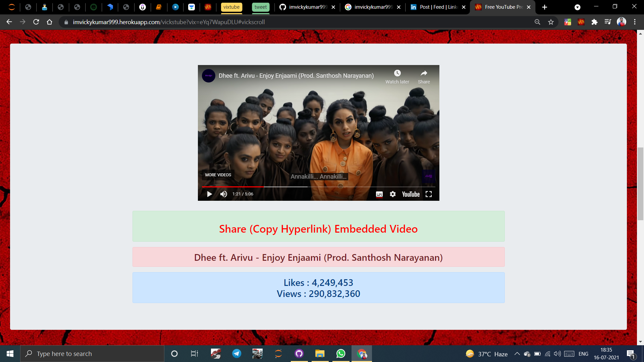Image resolution: width=644 pixels, height=362 pixels.
Task: Open WhatsApp from the taskbar
Action: (x=341, y=353)
